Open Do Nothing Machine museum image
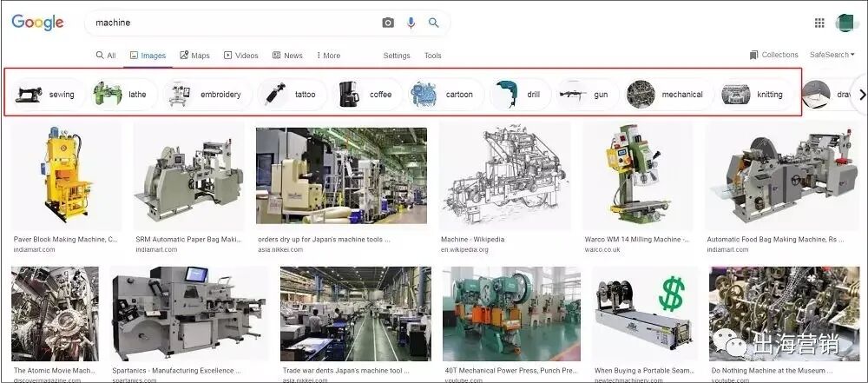Screen dimensions: 868x383 pyautogui.click(x=785, y=314)
